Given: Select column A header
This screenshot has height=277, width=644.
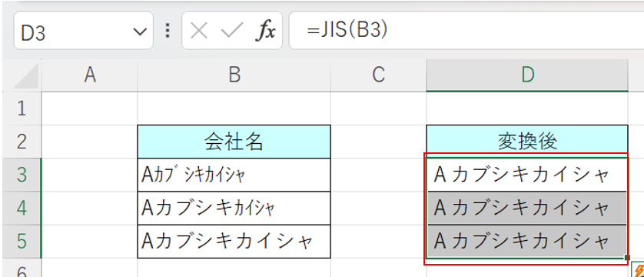Looking at the screenshot, I should coord(90,75).
